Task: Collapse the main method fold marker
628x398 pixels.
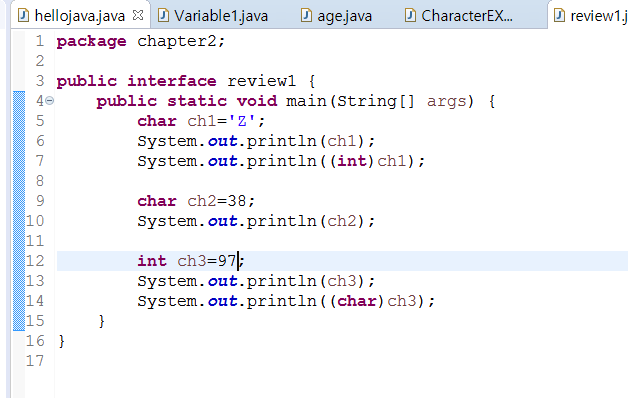Action: 50,101
